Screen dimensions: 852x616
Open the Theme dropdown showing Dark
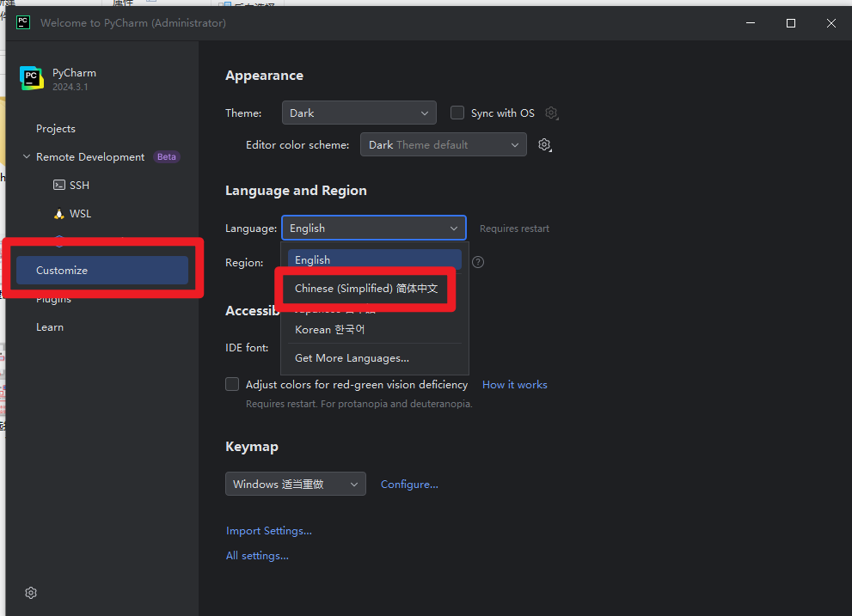(x=359, y=113)
